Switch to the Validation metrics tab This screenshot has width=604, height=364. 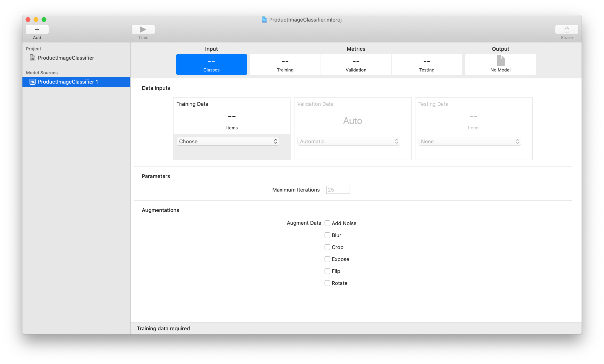tap(356, 64)
